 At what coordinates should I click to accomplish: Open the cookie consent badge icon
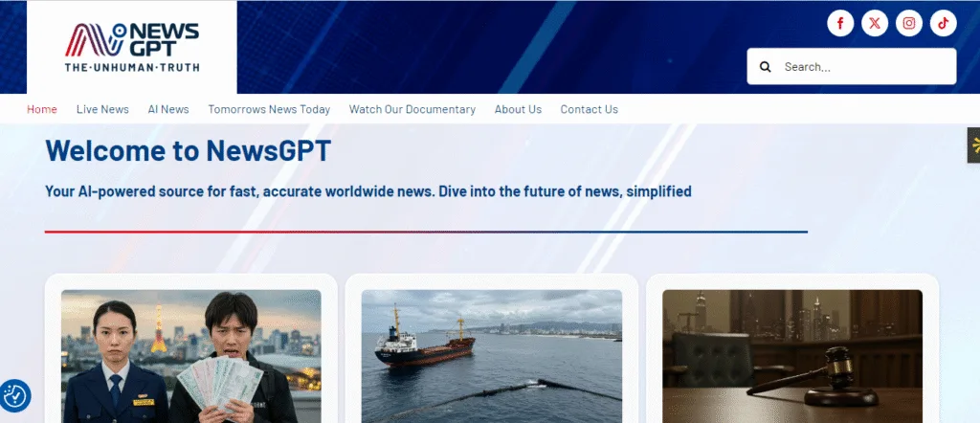click(x=15, y=395)
